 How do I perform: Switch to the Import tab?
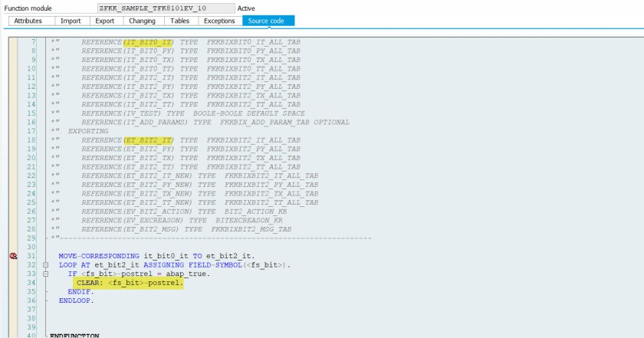tap(71, 21)
